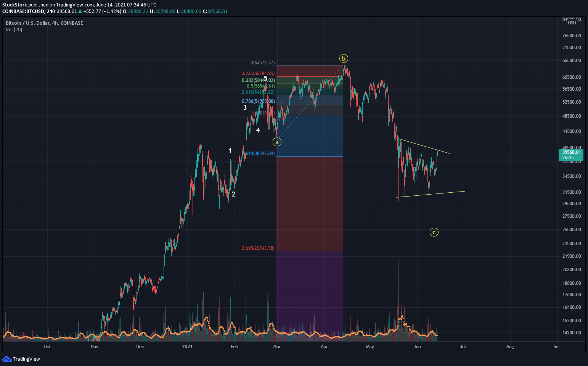Click the "Mar" time axis label
588x366 pixels.
[x=277, y=347]
